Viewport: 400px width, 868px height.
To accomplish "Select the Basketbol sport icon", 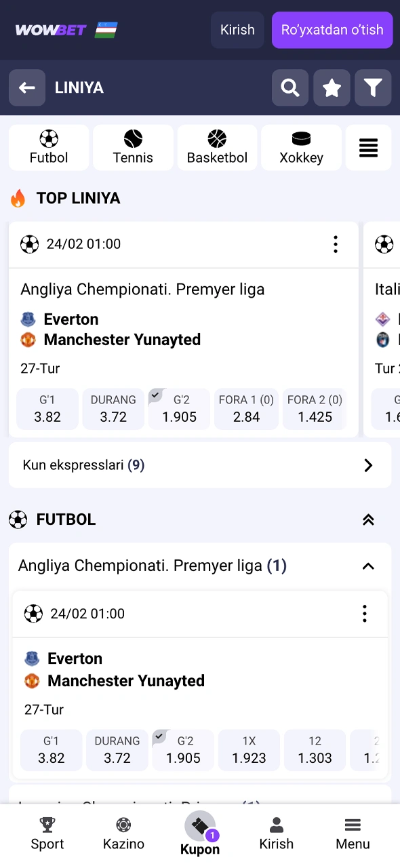I will [217, 147].
